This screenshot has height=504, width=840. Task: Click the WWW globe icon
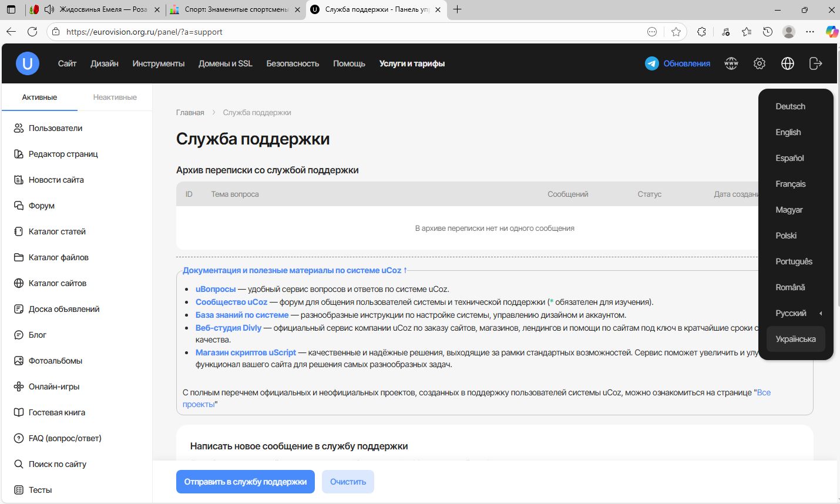click(731, 63)
